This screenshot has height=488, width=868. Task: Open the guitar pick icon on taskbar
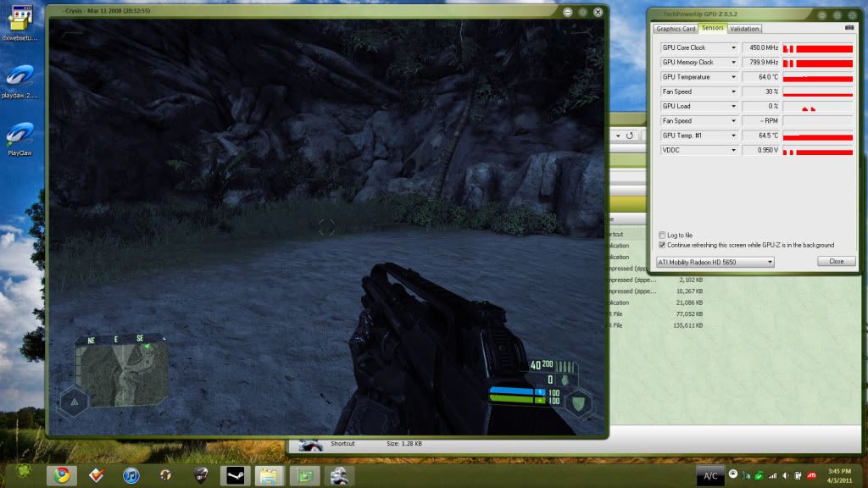point(201,475)
